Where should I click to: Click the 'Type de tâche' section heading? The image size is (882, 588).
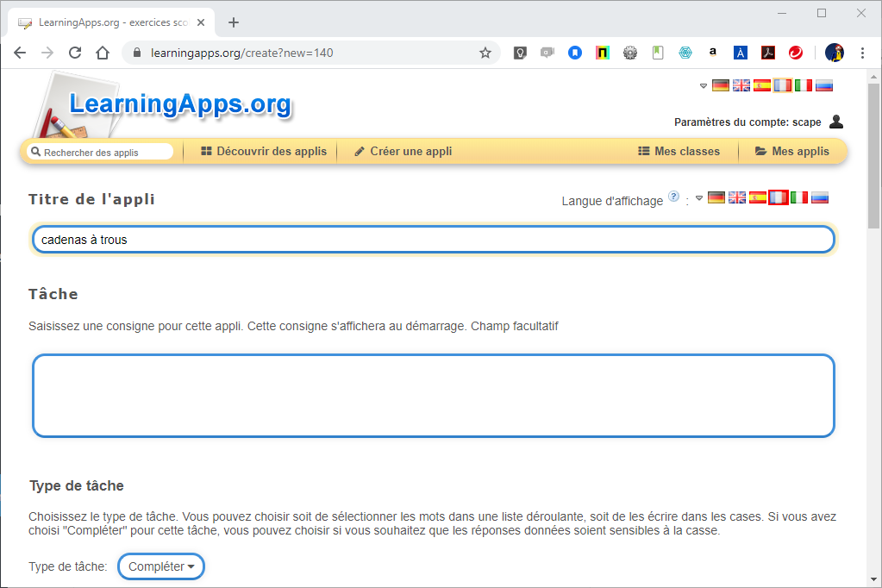77,485
